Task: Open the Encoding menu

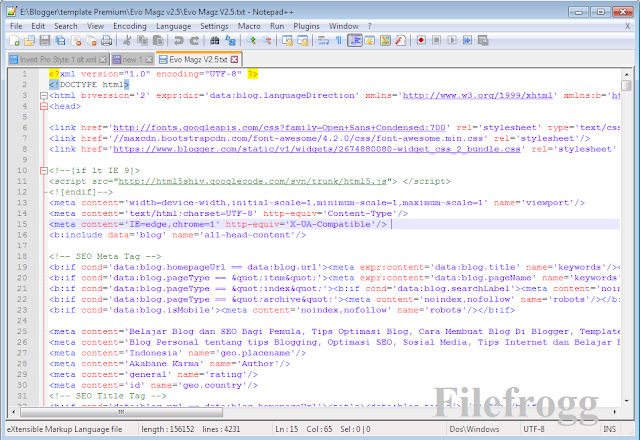Action: tap(130, 26)
